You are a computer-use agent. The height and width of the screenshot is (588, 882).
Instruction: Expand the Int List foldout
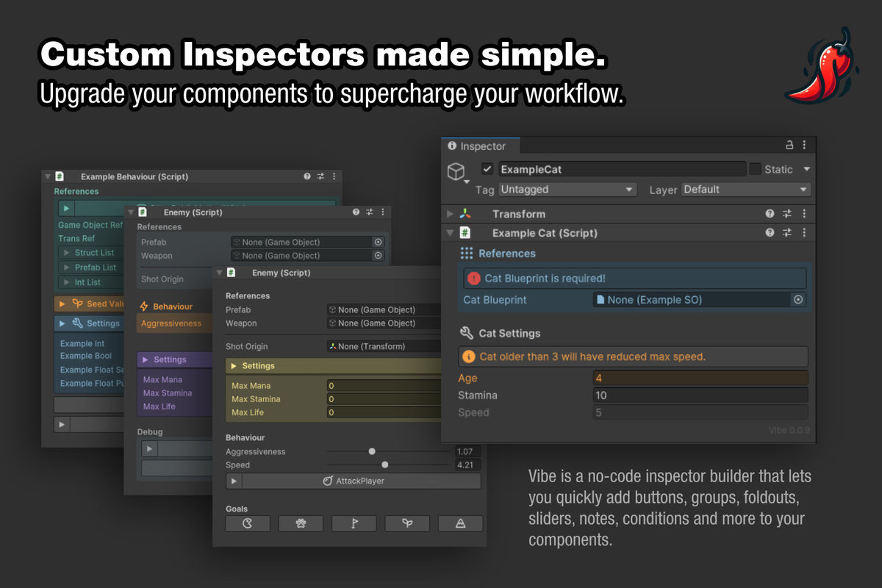[67, 282]
